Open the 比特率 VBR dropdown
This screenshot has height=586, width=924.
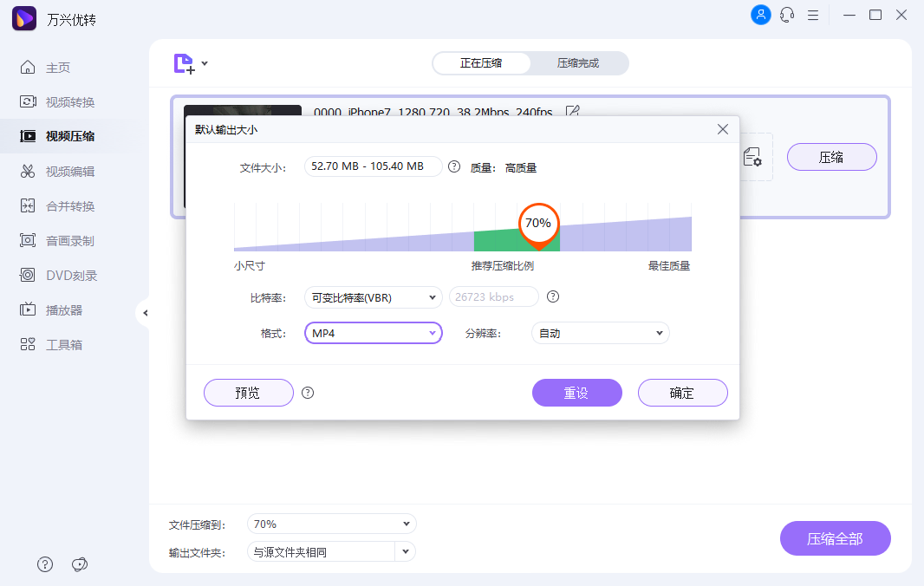point(373,296)
